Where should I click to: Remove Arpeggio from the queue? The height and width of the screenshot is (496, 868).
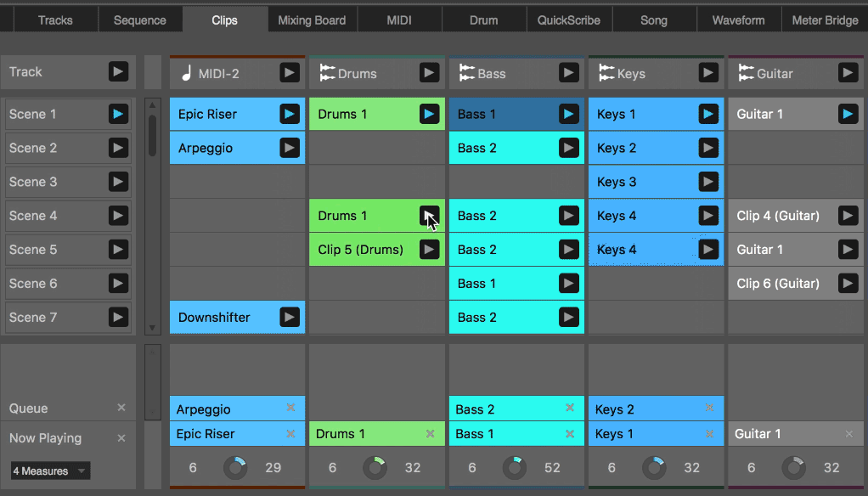tap(290, 409)
